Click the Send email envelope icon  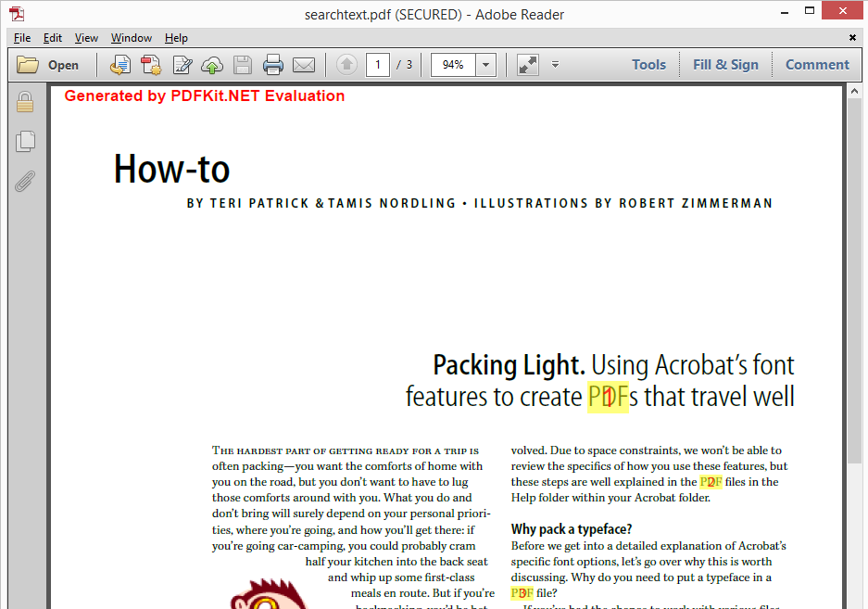(303, 65)
